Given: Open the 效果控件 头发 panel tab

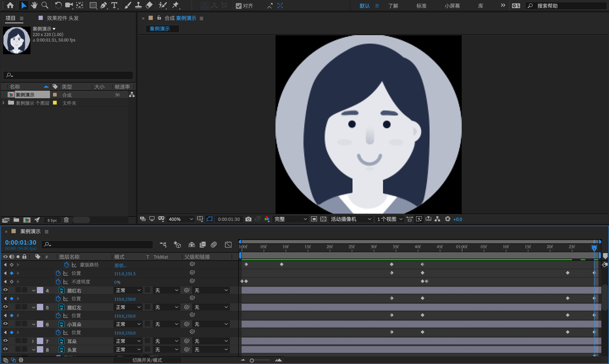Looking at the screenshot, I should (62, 18).
